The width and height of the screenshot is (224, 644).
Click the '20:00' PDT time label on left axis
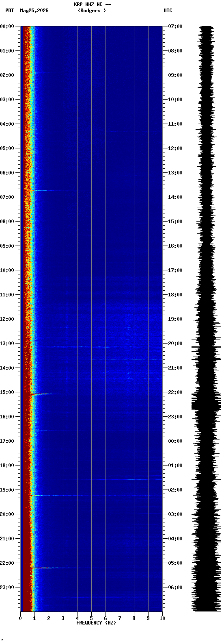coord(7,514)
